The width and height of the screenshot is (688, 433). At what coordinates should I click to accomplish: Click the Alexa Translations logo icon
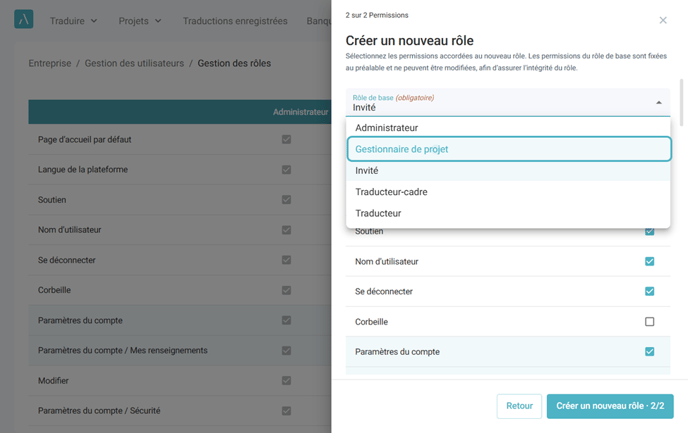[x=24, y=19]
